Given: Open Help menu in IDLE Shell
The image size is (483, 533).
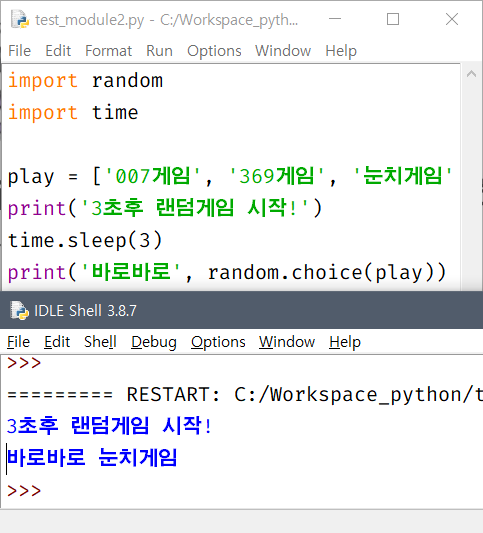Looking at the screenshot, I should pyautogui.click(x=345, y=342).
